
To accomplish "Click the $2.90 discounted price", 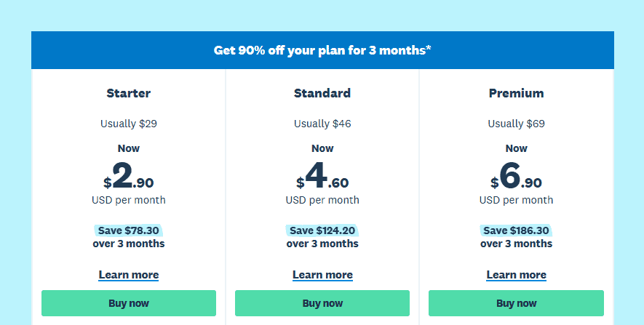I will (x=129, y=176).
